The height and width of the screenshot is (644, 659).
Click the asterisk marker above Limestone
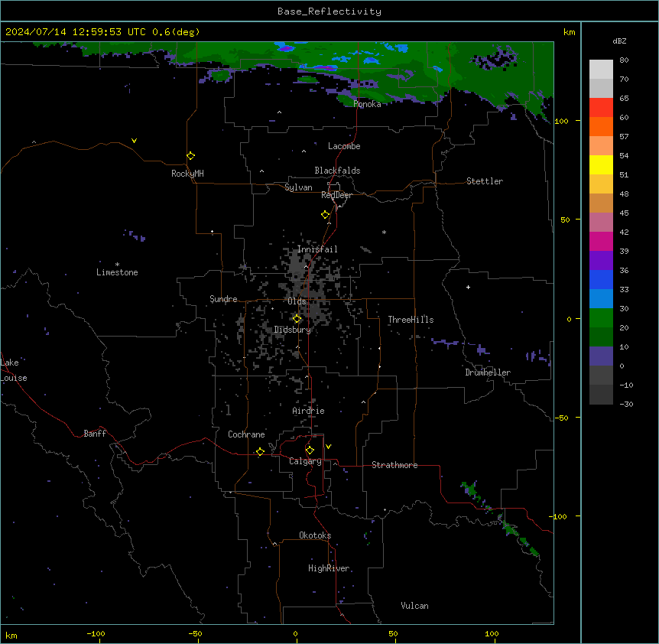coord(117,265)
